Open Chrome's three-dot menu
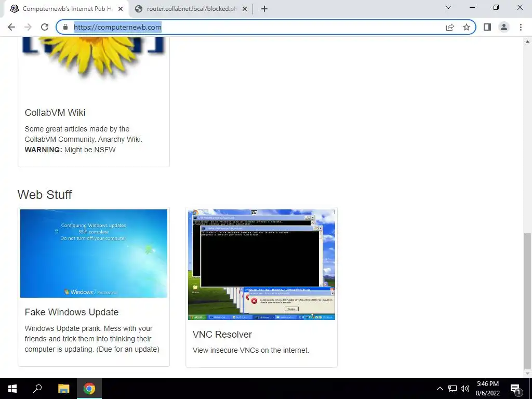This screenshot has width=532, height=399. pyautogui.click(x=521, y=27)
